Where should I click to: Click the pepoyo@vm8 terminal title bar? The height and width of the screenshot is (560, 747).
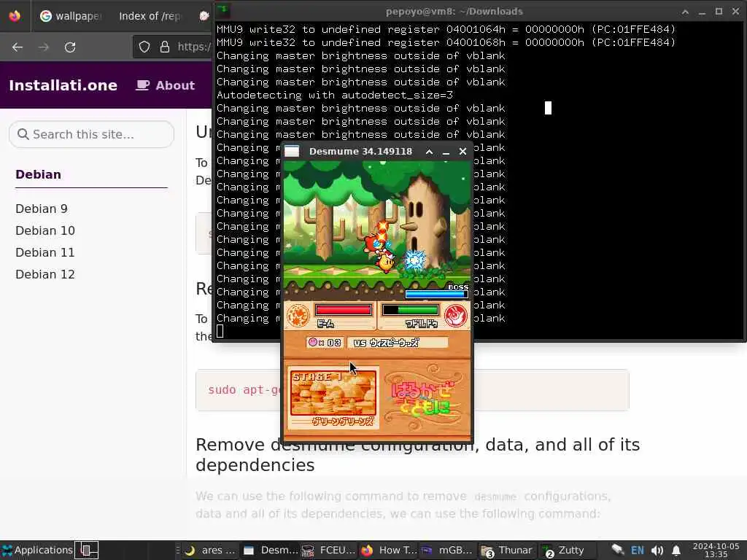[454, 12]
